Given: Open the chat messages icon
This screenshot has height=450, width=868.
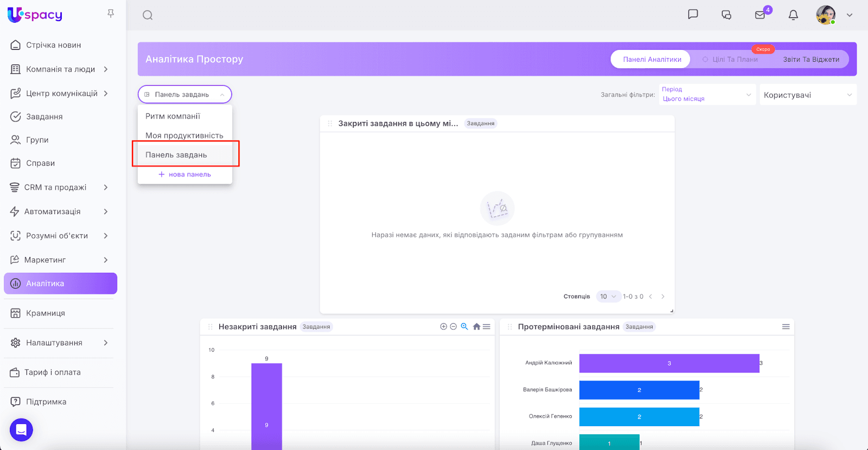Looking at the screenshot, I should click(x=693, y=15).
